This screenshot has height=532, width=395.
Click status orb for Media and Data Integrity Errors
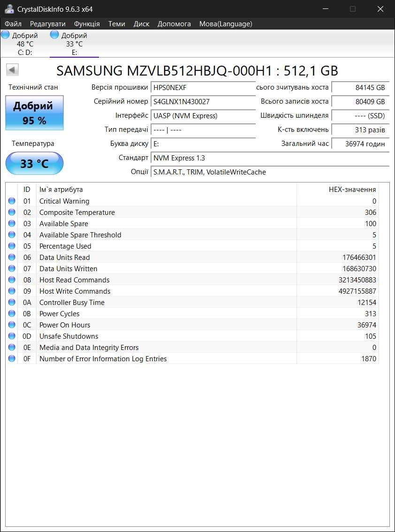point(12,347)
